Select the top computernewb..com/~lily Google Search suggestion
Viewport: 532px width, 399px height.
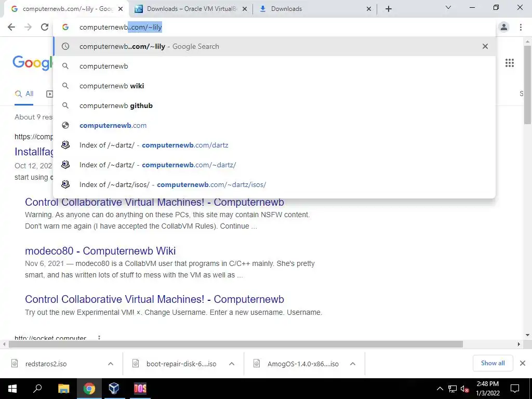274,46
